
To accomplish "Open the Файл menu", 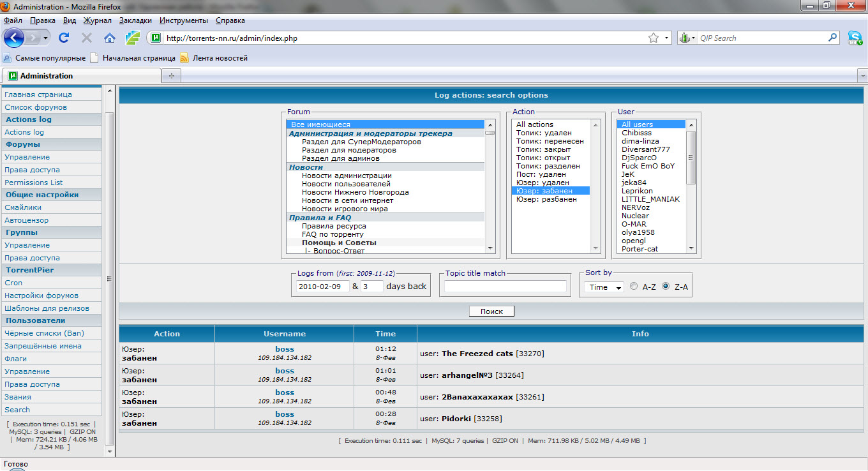I will 13,20.
